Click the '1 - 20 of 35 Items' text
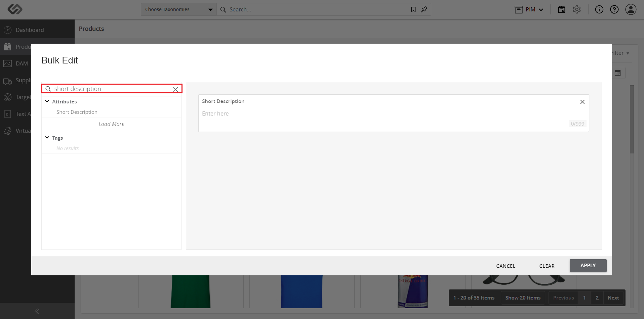644x319 pixels. point(474,298)
